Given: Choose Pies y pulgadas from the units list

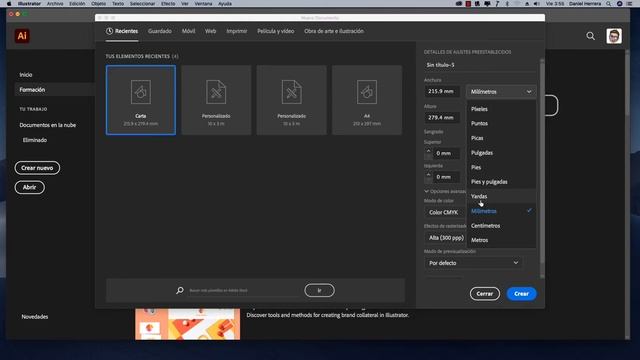Looking at the screenshot, I should [x=501, y=182].
